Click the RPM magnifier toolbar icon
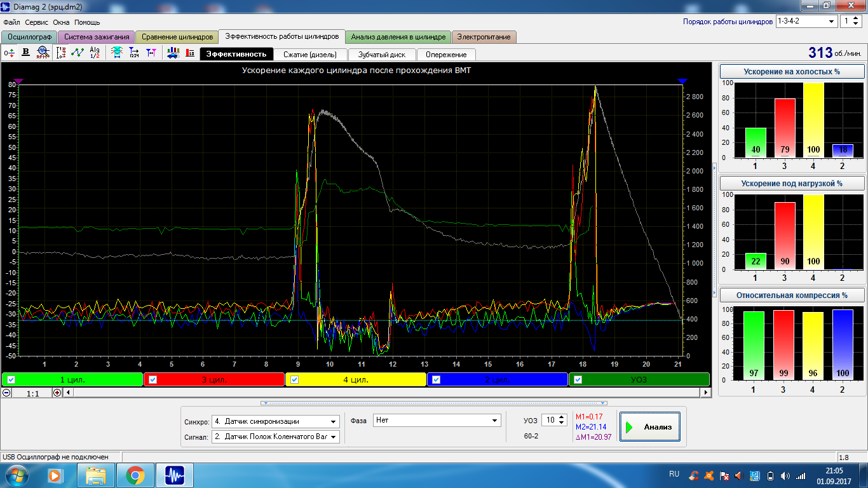Image resolution: width=868 pixels, height=488 pixels. pos(43,53)
